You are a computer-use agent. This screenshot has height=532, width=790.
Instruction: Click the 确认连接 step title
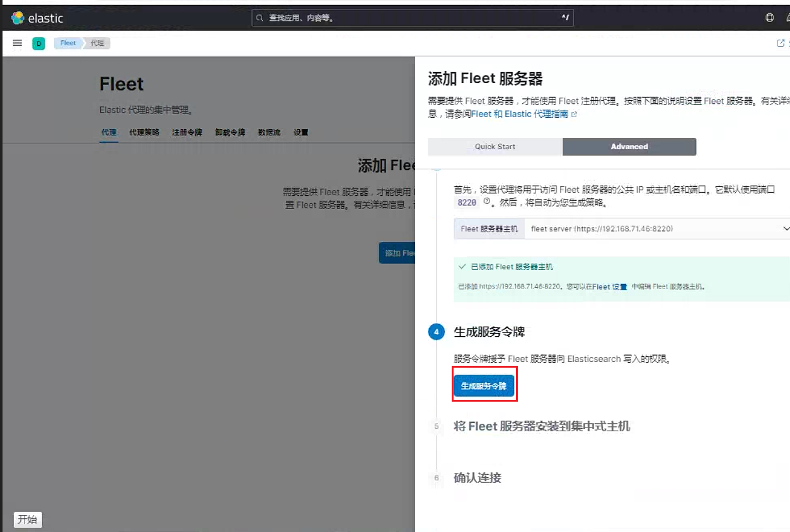[478, 478]
